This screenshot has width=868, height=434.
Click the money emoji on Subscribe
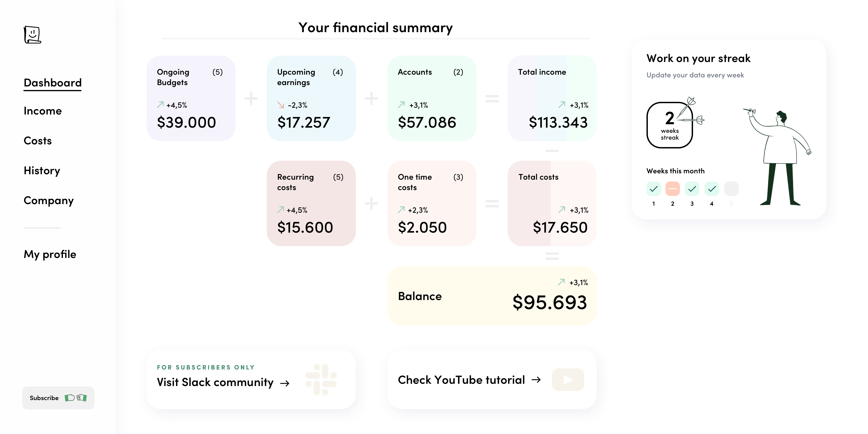[76, 398]
